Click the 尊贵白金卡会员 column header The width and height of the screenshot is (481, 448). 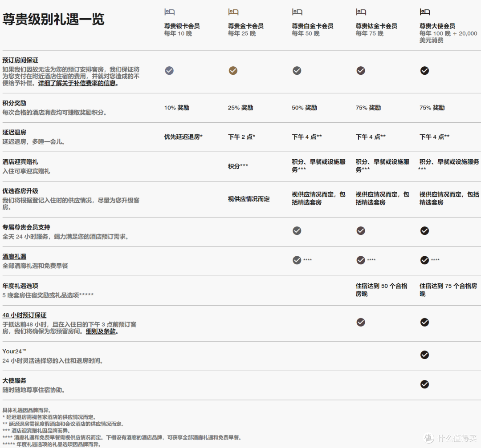pyautogui.click(x=313, y=26)
